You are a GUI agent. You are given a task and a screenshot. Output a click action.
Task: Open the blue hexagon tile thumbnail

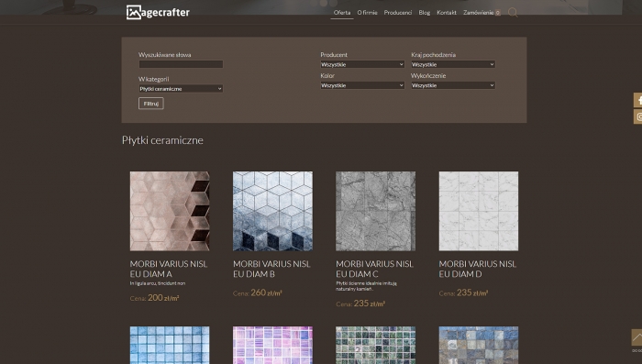click(272, 211)
